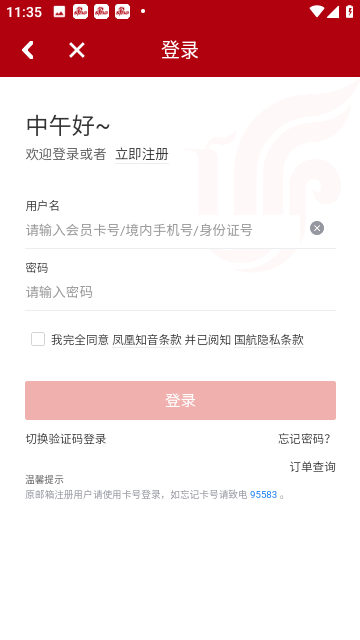Check the agreement checkbox for terms
The height and width of the screenshot is (640, 360).
(x=38, y=339)
